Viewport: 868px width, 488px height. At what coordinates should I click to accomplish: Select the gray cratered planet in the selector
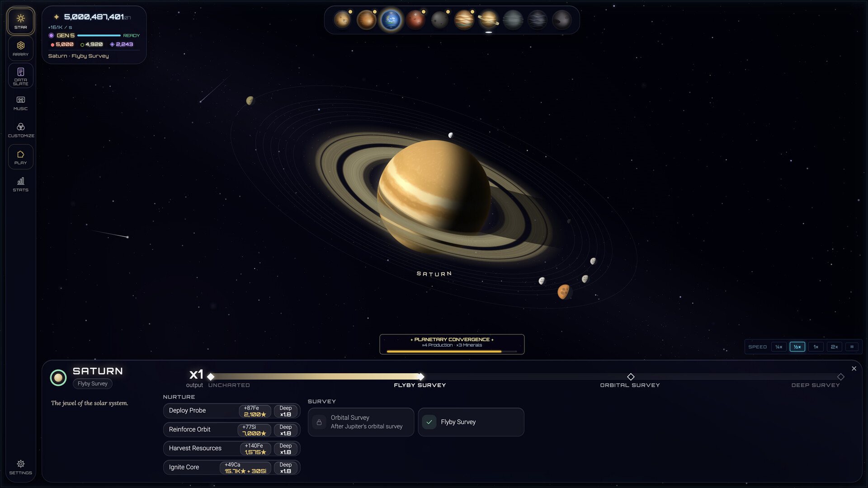[440, 20]
